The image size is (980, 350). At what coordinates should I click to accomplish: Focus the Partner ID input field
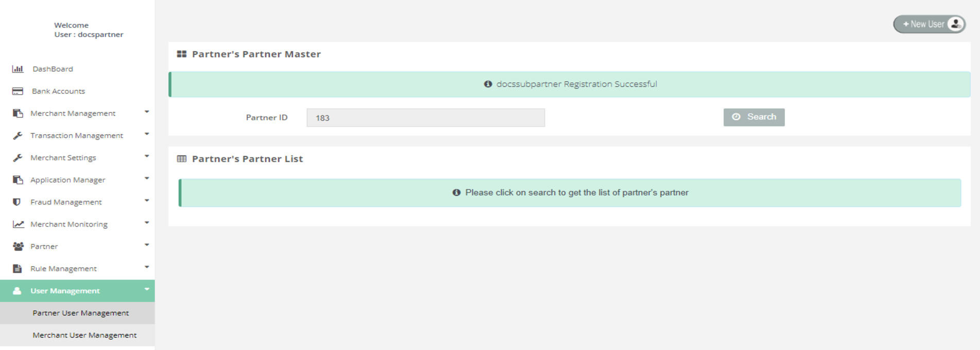426,118
